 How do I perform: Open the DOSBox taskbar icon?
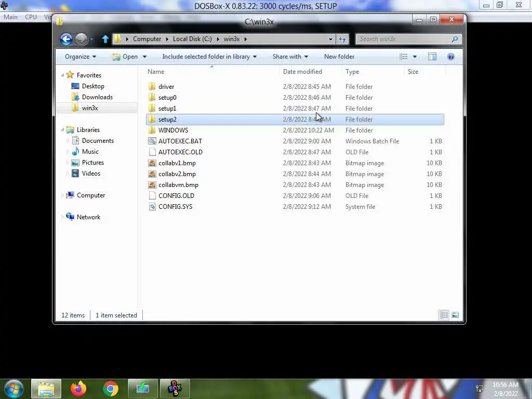click(x=175, y=389)
